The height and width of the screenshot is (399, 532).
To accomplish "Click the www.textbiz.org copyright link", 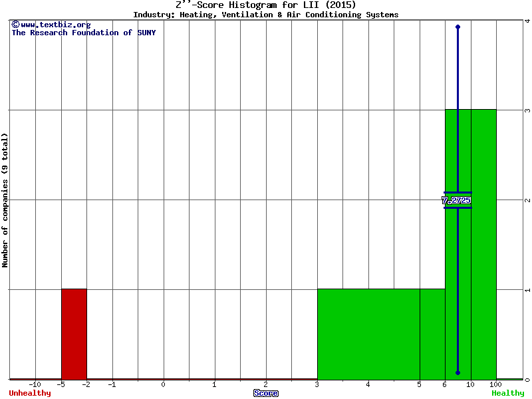I will pyautogui.click(x=51, y=25).
